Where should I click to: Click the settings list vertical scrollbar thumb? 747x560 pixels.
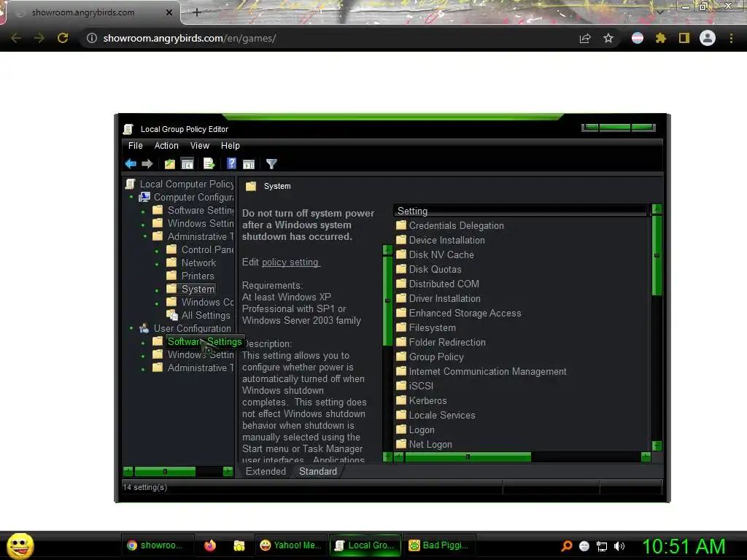657,255
